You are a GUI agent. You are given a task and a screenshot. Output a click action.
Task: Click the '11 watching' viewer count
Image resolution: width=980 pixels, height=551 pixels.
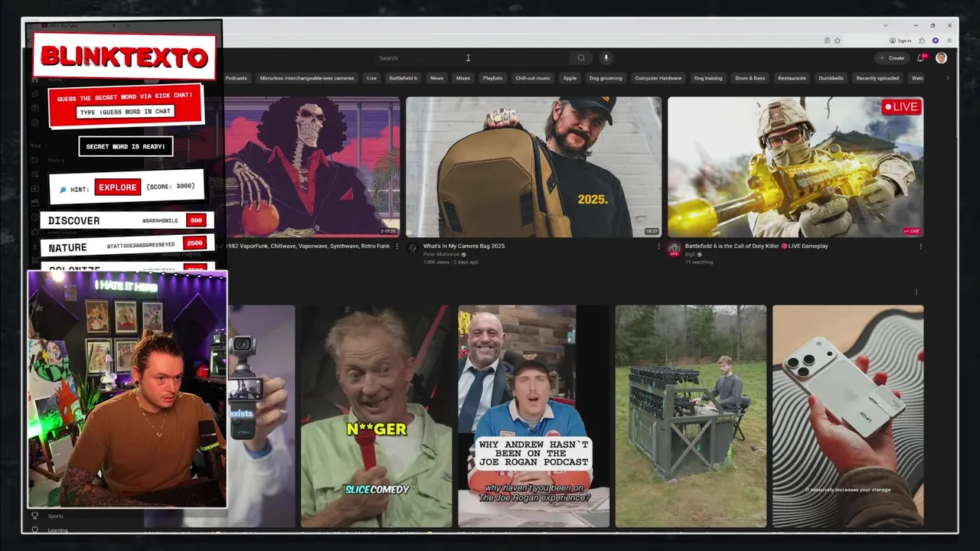click(x=699, y=262)
